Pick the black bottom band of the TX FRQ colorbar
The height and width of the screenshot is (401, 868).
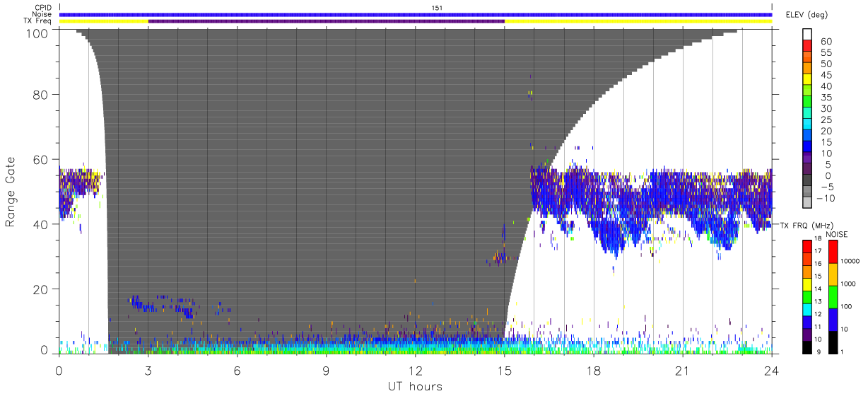[x=807, y=346]
